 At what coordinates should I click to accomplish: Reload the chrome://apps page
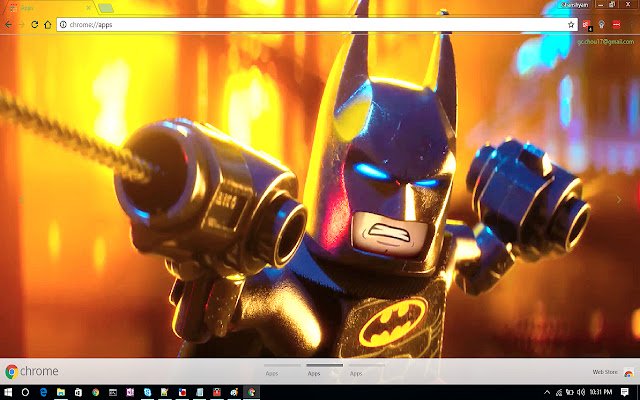tap(35, 24)
